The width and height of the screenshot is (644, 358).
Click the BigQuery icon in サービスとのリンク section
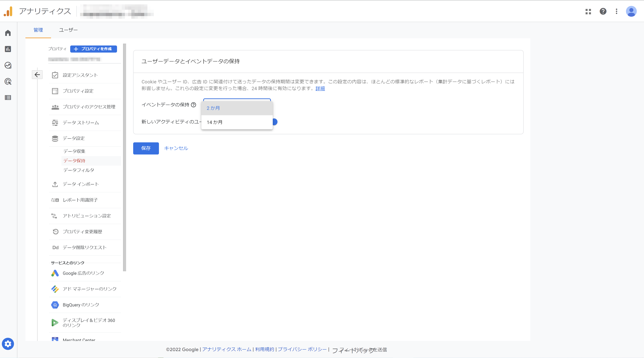point(55,305)
